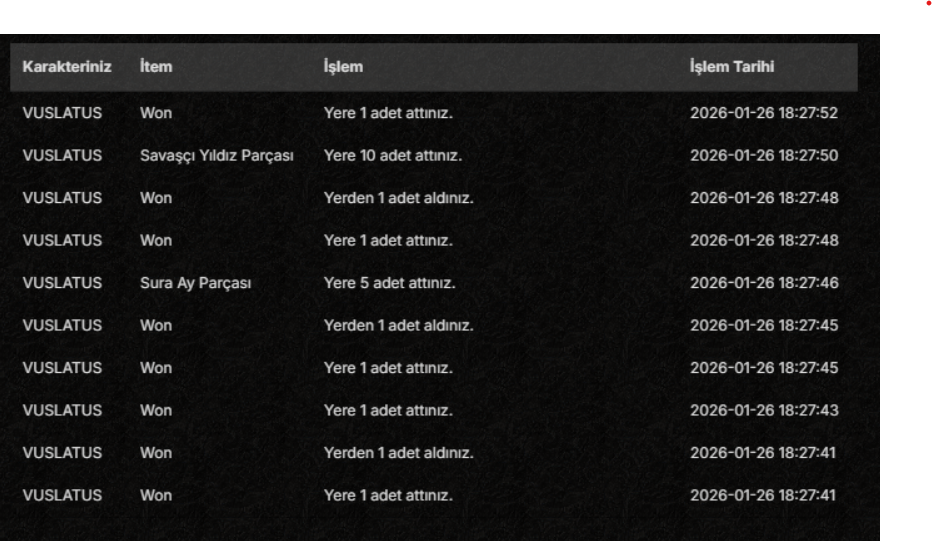Click the Karakteriniz column header

coord(67,67)
